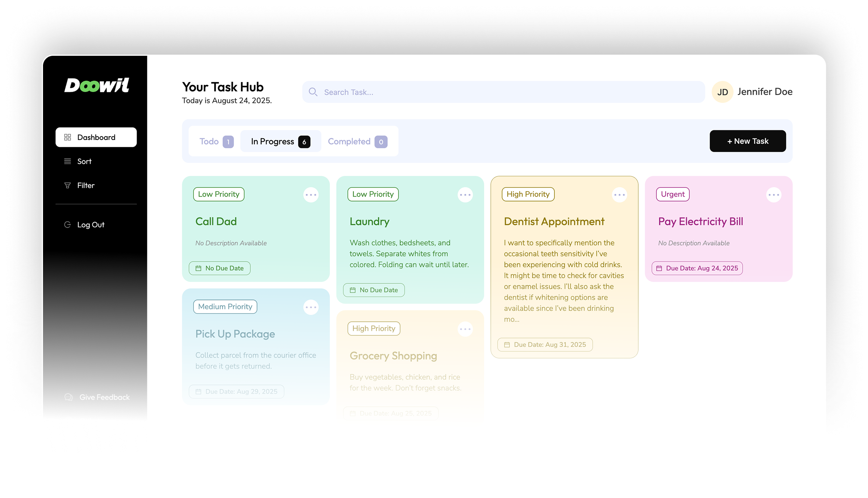Screen dimensions: 868x498
Task: Open options menu on Call Dad card
Action: [x=311, y=195]
